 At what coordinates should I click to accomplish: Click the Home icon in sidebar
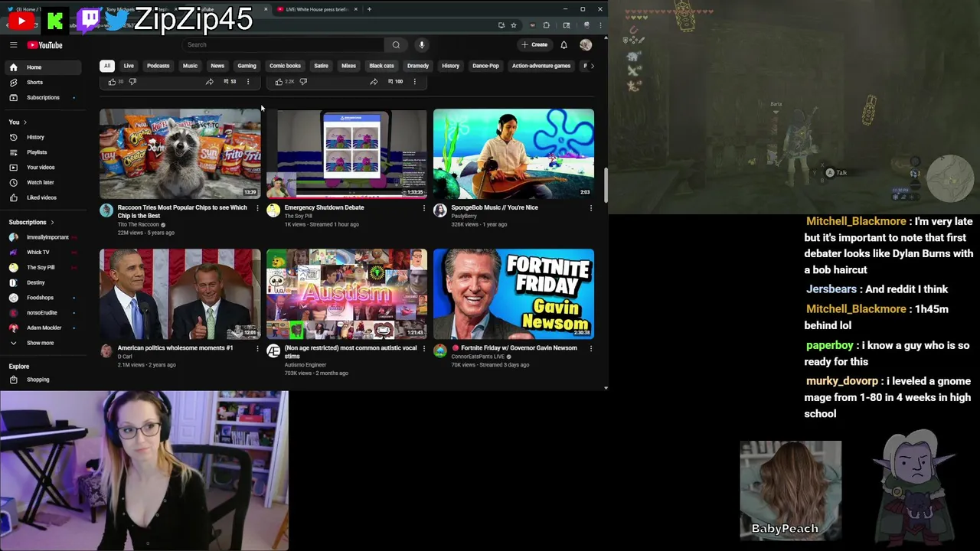pos(13,67)
